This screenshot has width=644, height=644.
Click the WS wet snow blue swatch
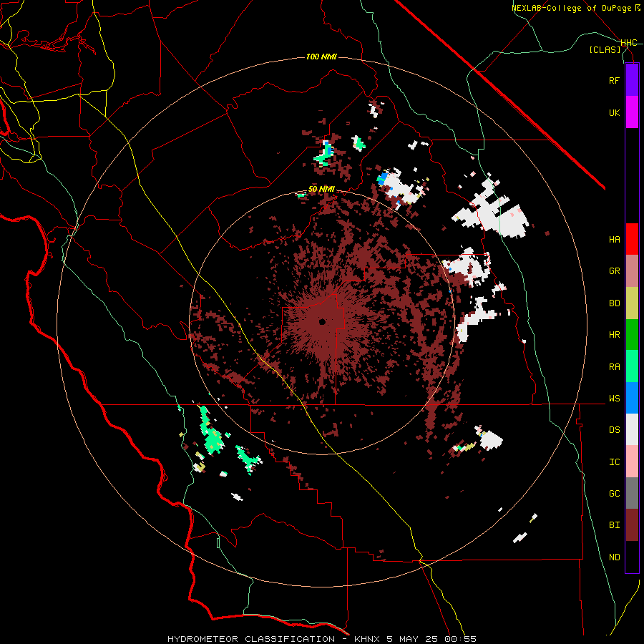pos(632,398)
